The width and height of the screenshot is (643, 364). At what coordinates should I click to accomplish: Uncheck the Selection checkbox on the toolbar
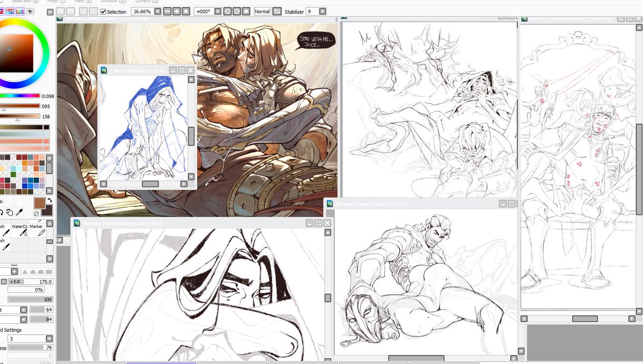click(x=103, y=11)
